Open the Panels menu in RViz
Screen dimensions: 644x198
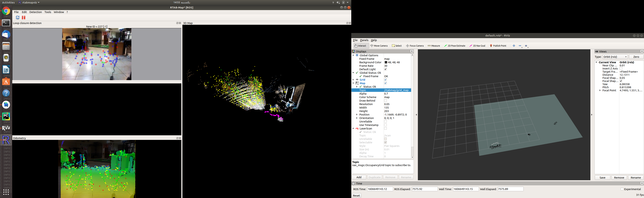364,40
